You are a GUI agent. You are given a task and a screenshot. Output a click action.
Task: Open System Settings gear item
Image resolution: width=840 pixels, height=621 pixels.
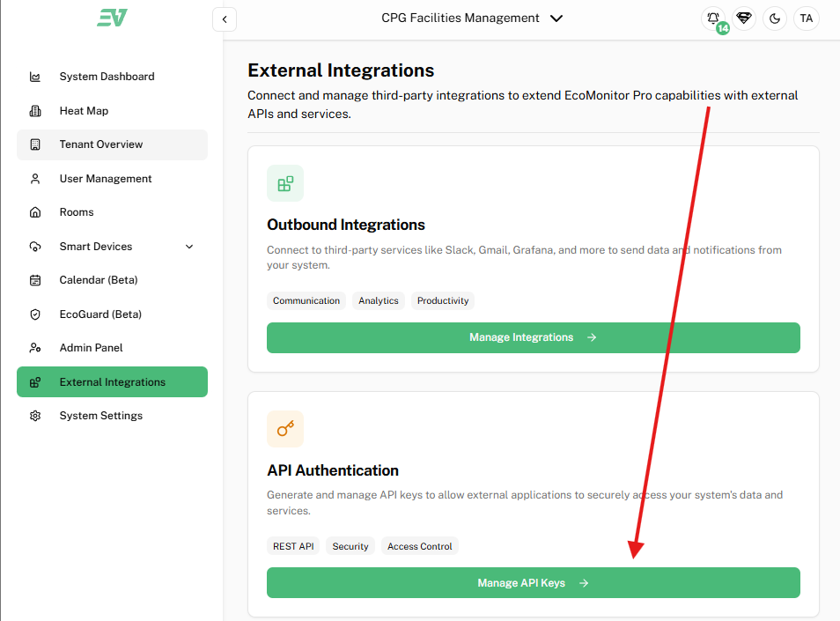pyautogui.click(x=100, y=416)
